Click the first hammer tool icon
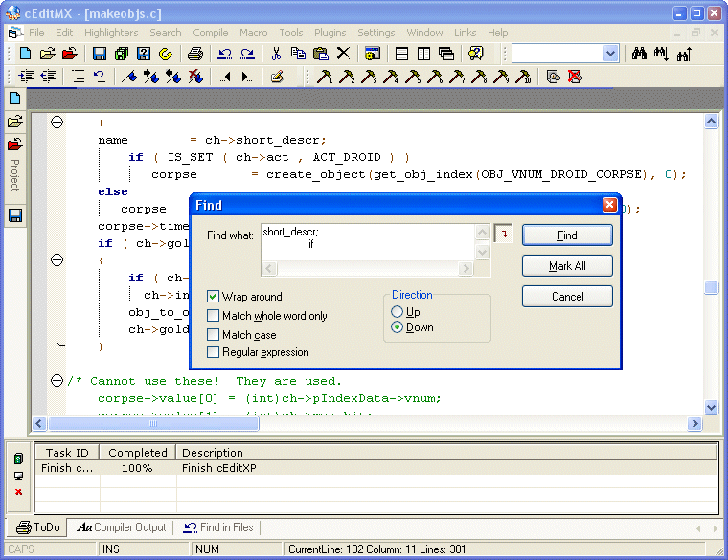 (x=325, y=77)
